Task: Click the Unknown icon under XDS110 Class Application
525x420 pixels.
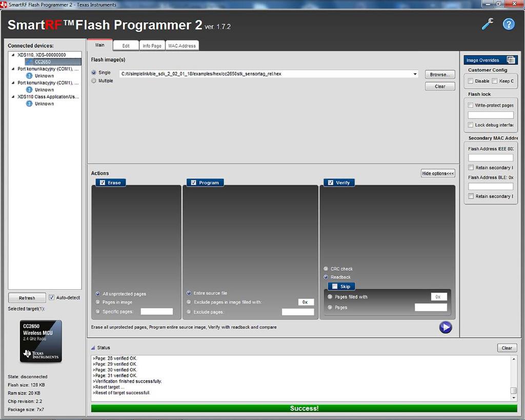Action: click(x=29, y=104)
